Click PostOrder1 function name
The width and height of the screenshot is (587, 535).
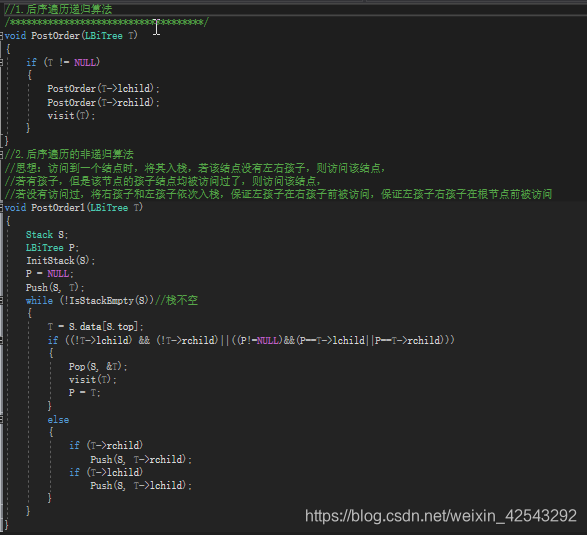click(58, 208)
